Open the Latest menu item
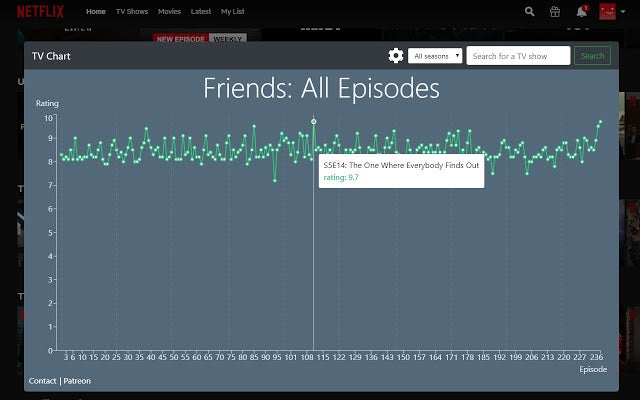Viewport: 640px width, 400px height. (x=201, y=11)
